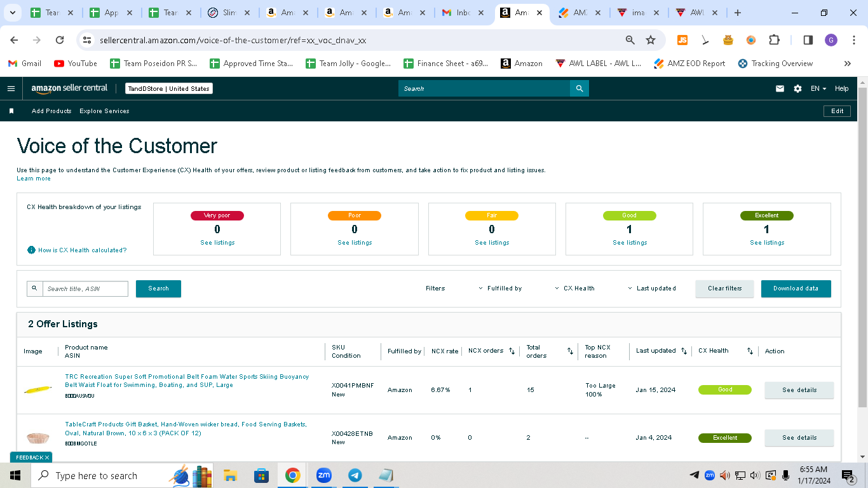See listings under Very poor
The width and height of the screenshot is (868, 488).
tap(217, 243)
